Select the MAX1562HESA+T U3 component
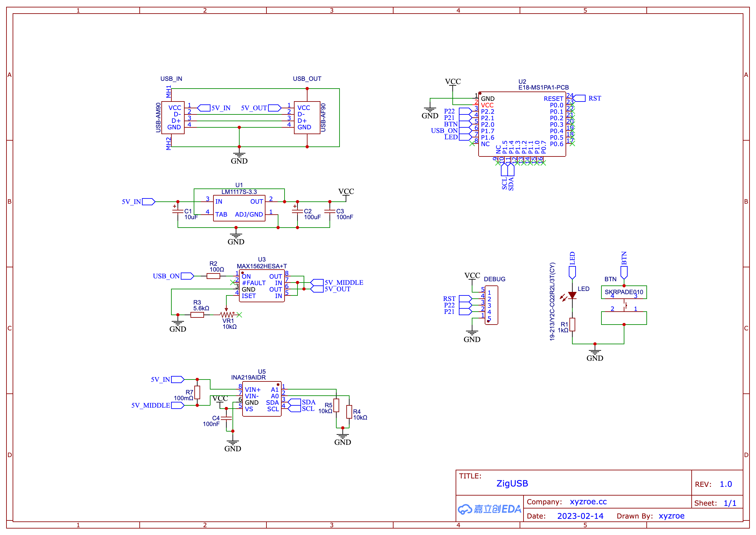Screen dimensions: 756x535 262,286
